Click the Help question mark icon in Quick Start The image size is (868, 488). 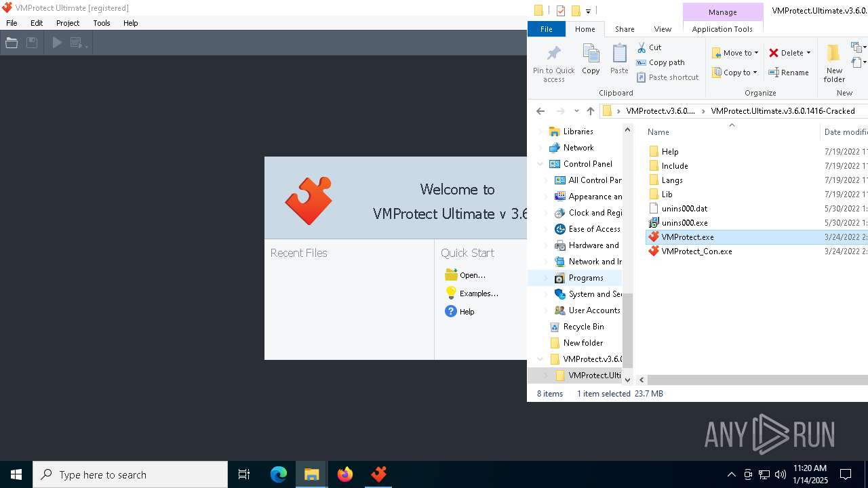point(451,311)
